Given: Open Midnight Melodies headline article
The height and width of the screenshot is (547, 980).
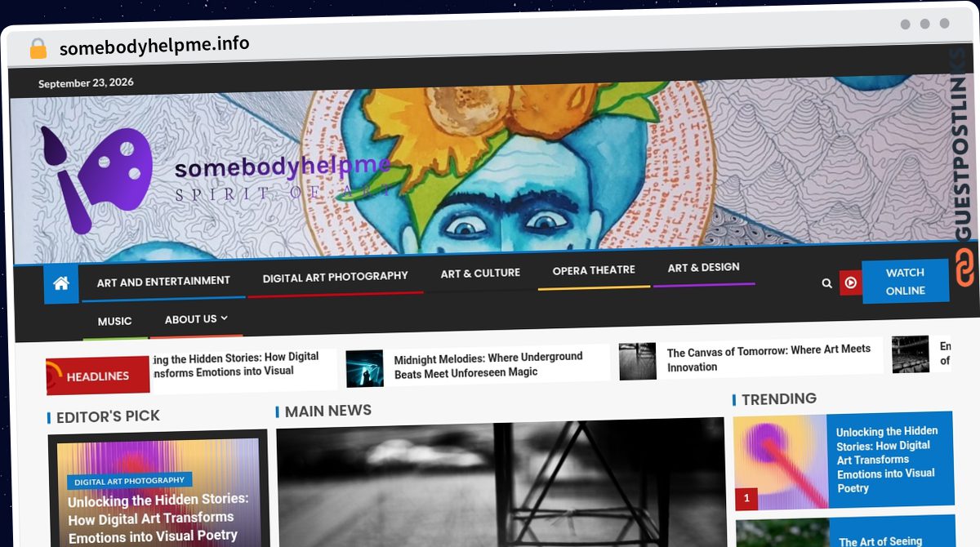Looking at the screenshot, I should point(488,364).
